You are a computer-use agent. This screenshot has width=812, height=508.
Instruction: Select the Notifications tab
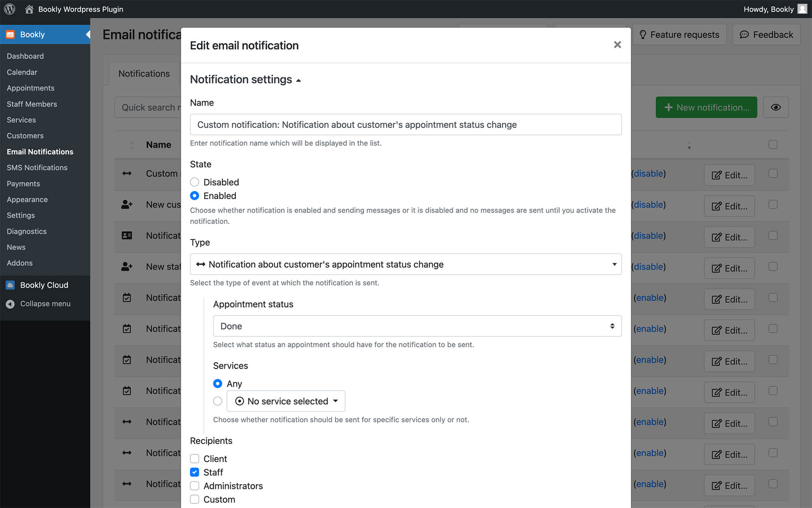click(x=144, y=74)
